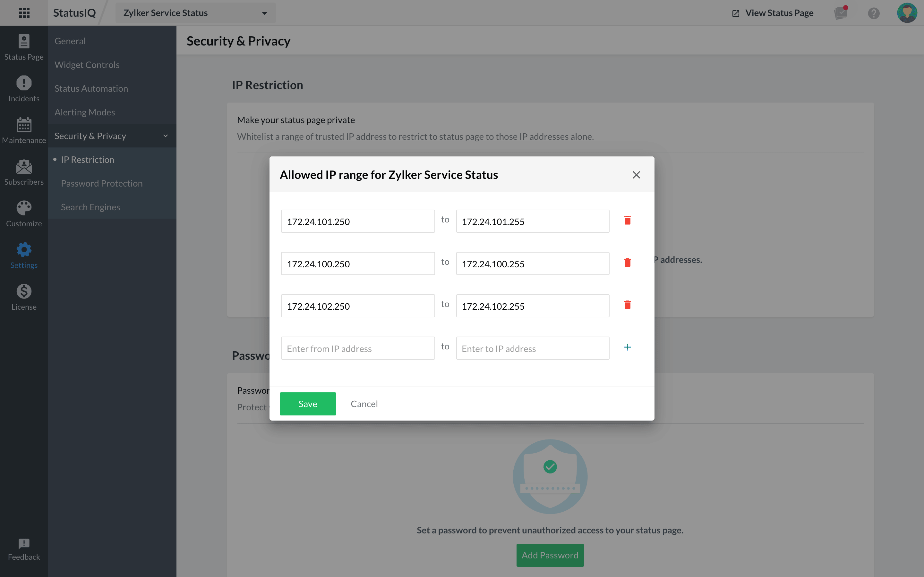924x577 pixels.
Task: Open the help menu
Action: click(874, 13)
